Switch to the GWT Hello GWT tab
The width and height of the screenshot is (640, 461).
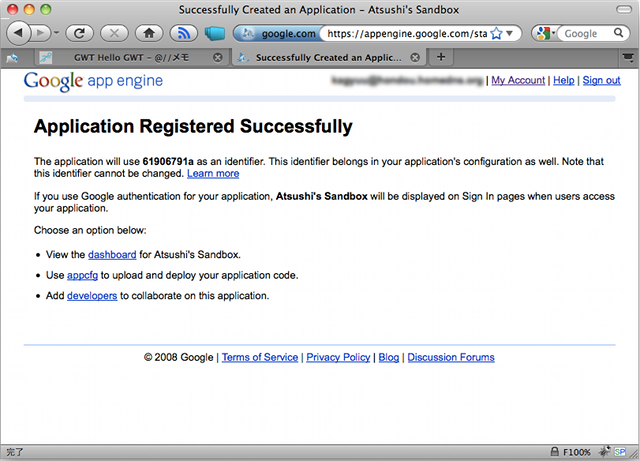click(130, 58)
